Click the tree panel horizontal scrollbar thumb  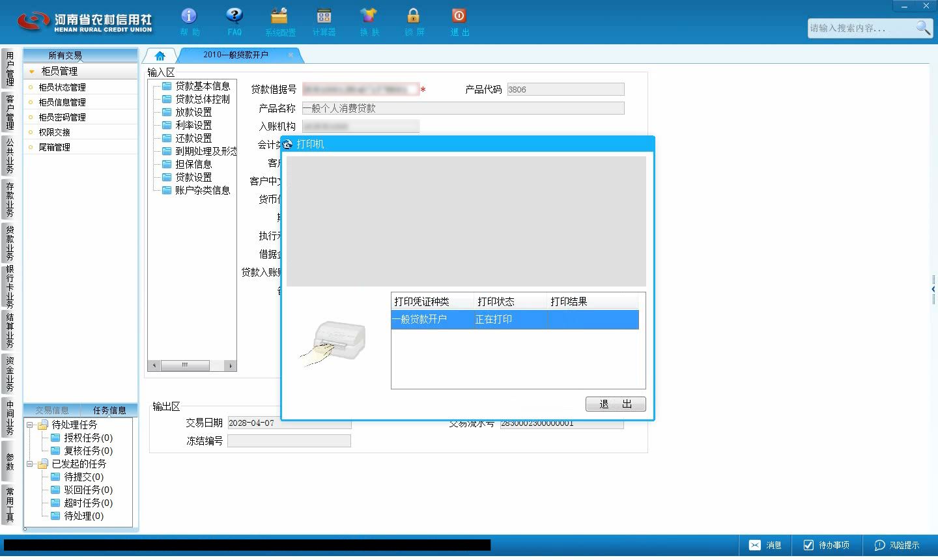click(x=185, y=365)
